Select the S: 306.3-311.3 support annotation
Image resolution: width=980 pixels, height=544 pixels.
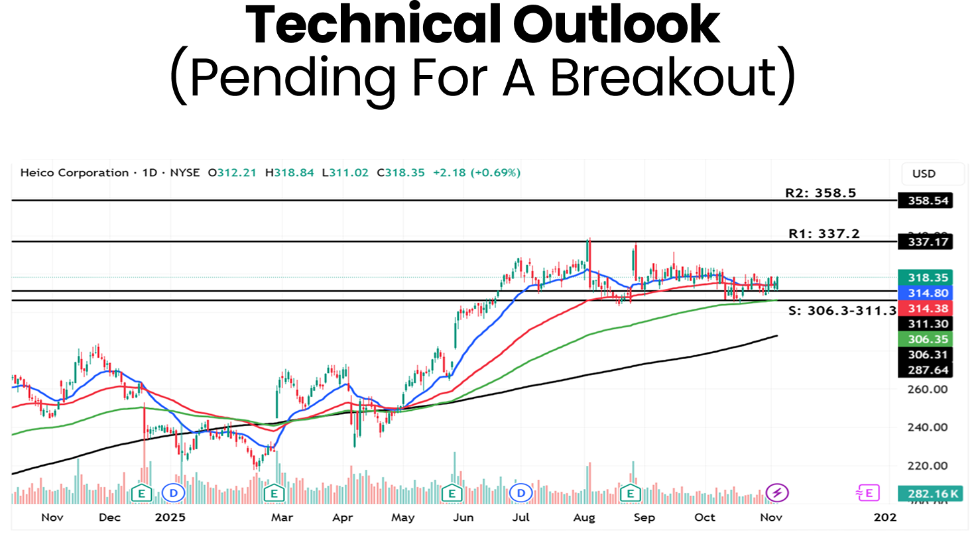click(x=842, y=311)
